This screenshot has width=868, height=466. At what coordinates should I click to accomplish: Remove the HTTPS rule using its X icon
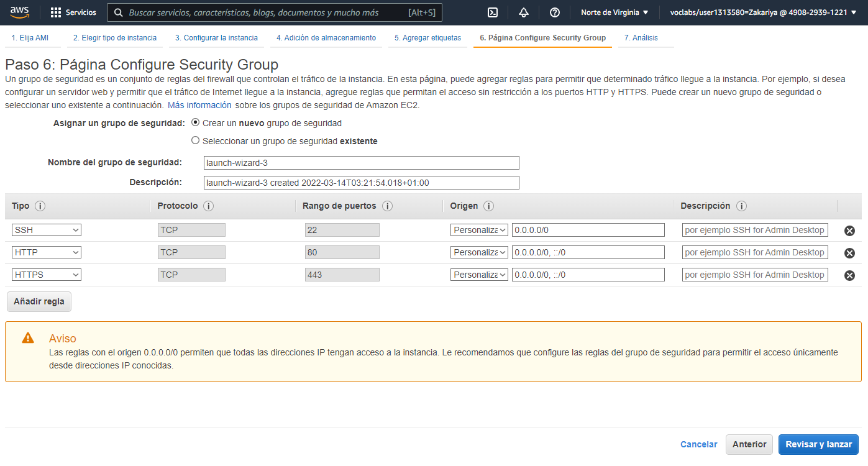pyautogui.click(x=849, y=274)
